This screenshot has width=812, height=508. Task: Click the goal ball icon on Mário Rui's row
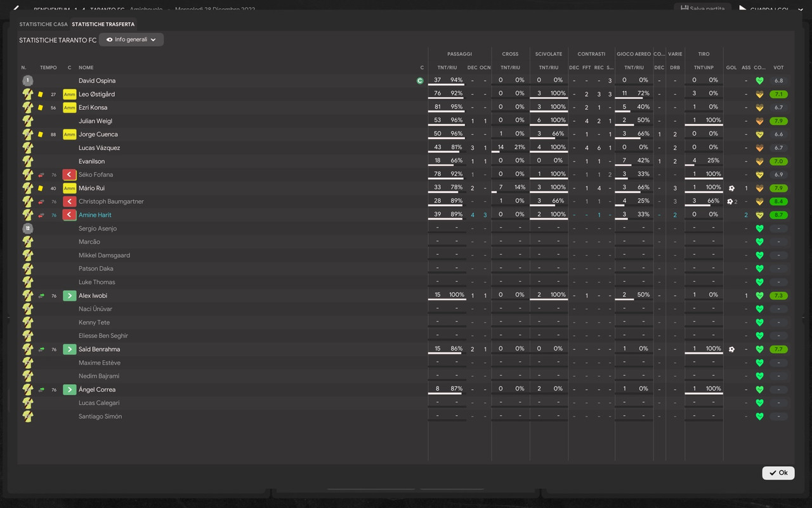(731, 188)
